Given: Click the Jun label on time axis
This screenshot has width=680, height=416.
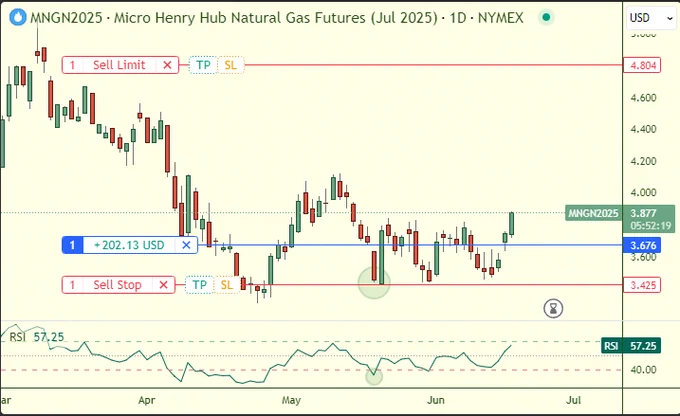Looking at the screenshot, I should coord(435,400).
